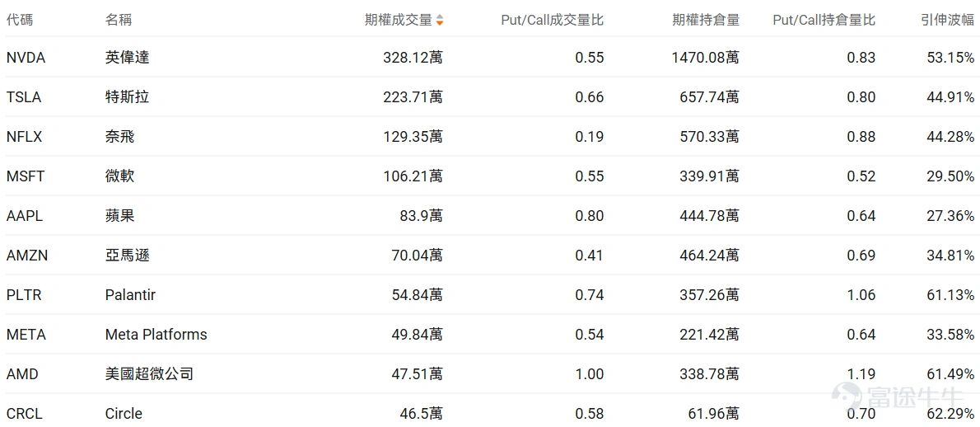This screenshot has height=427, width=980.
Task: Click PLTR Put/Call open interest ratio 1.06
Action: tap(861, 294)
